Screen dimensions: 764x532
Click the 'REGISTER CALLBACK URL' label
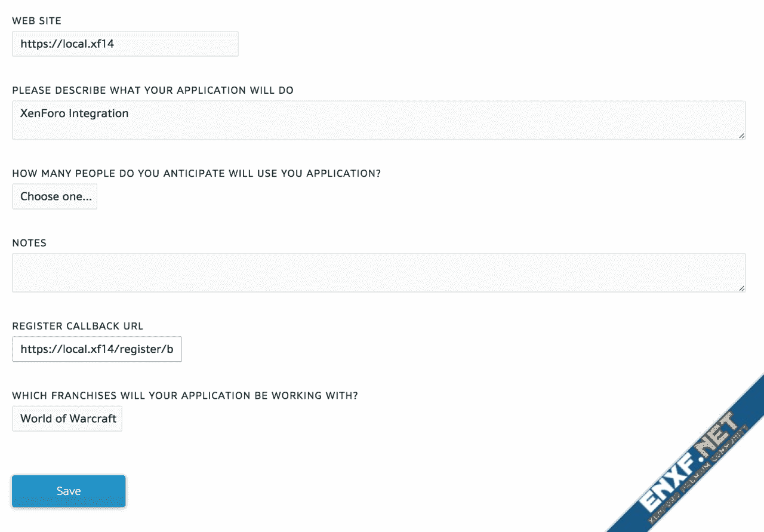(x=78, y=326)
